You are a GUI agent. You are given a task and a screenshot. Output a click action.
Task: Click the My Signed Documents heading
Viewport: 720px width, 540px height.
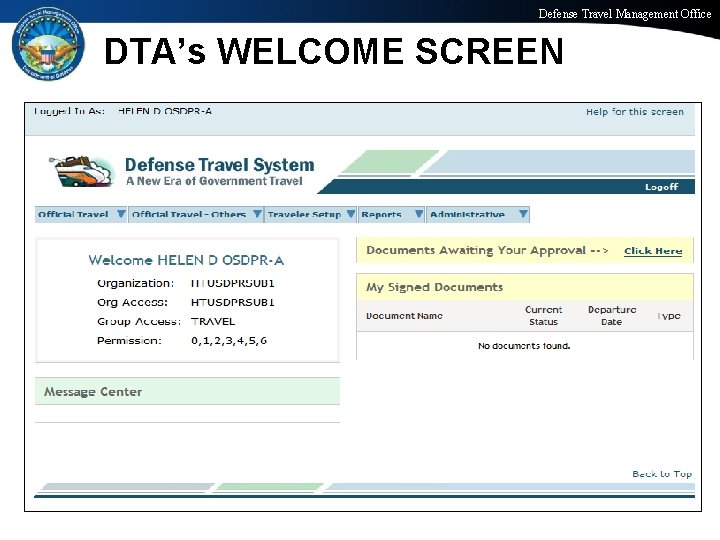[434, 287]
